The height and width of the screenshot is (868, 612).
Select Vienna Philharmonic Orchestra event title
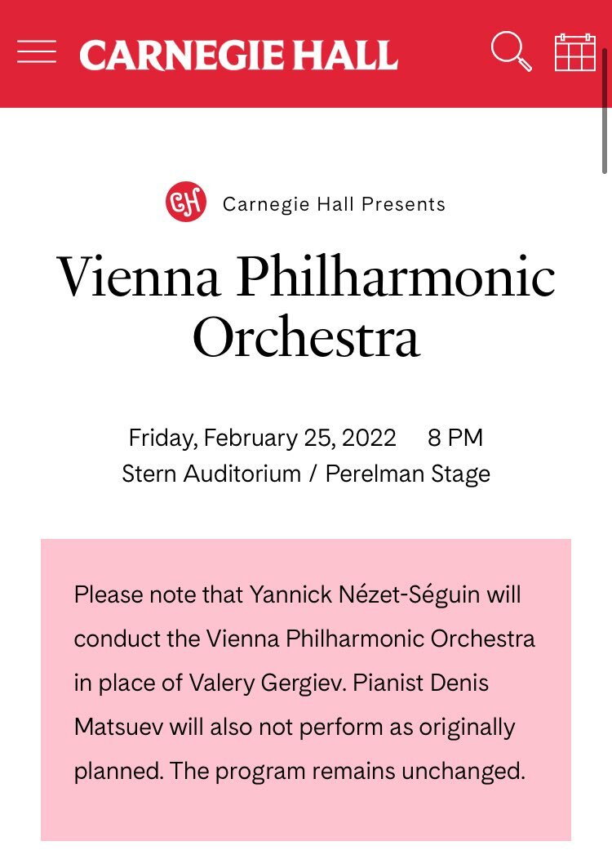[306, 306]
